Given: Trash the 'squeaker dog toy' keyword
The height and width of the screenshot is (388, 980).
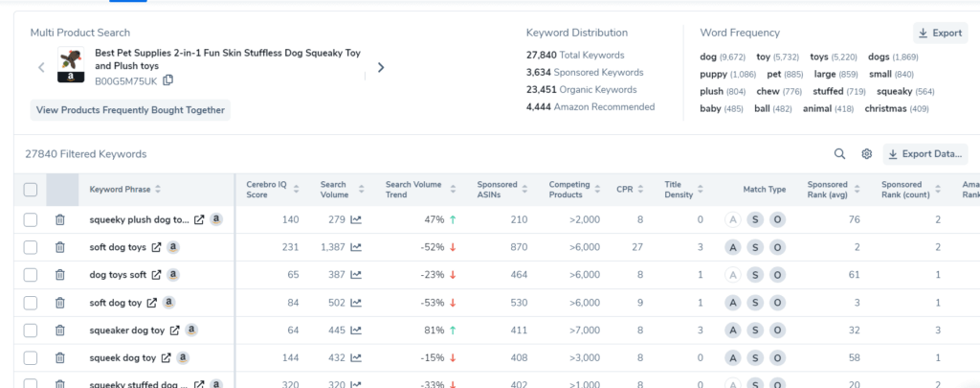Looking at the screenshot, I should [59, 331].
